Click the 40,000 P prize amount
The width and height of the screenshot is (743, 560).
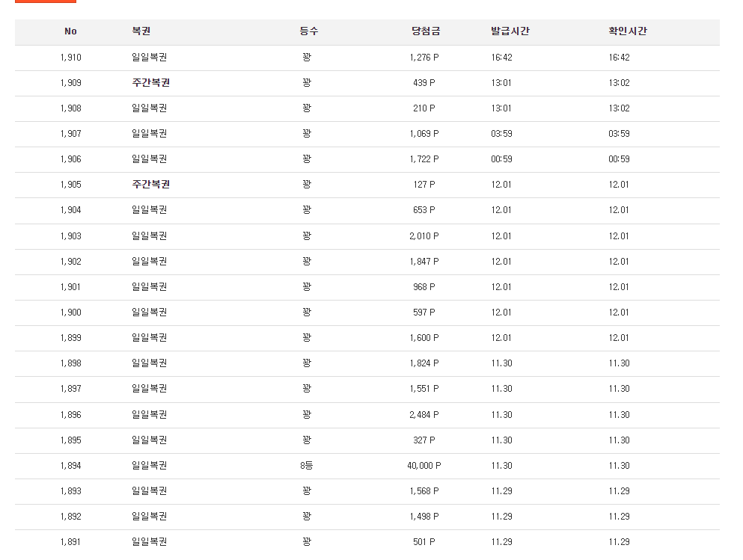[424, 466]
